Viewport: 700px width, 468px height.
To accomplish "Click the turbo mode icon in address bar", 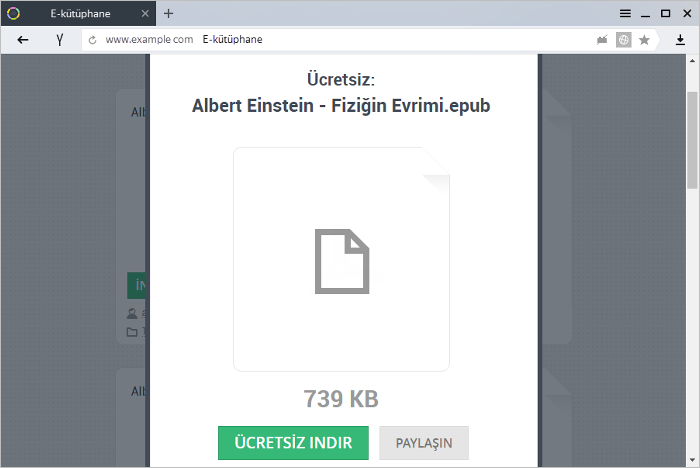I will [602, 40].
